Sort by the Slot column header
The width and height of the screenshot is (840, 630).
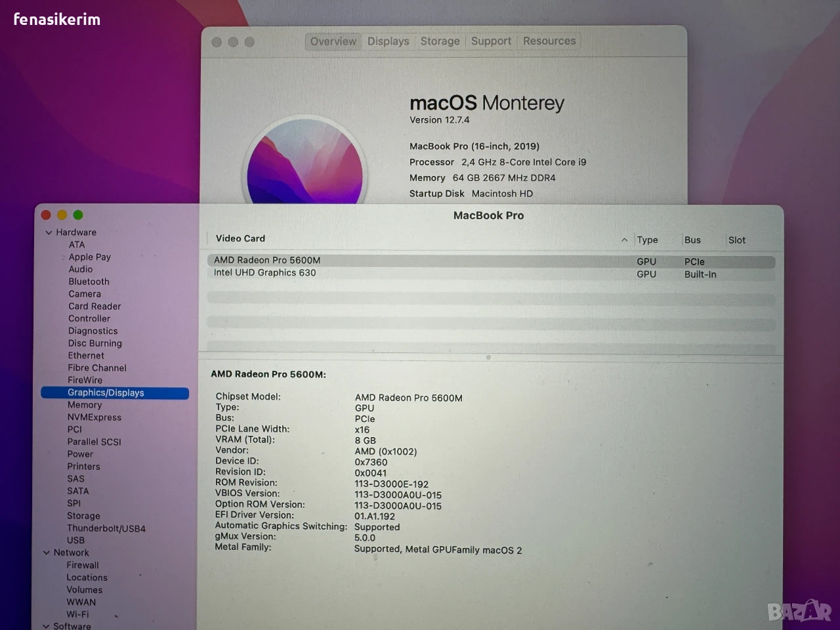[x=737, y=240]
